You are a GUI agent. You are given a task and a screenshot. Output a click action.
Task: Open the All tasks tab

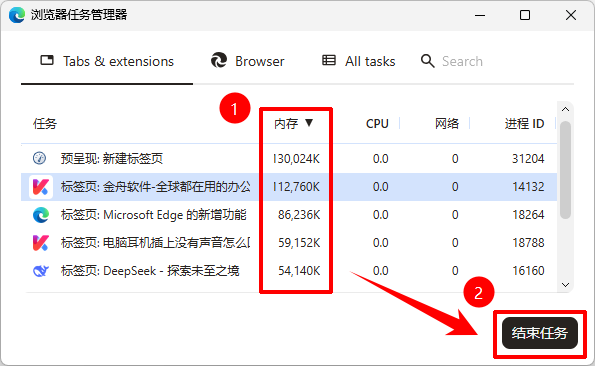(x=359, y=61)
